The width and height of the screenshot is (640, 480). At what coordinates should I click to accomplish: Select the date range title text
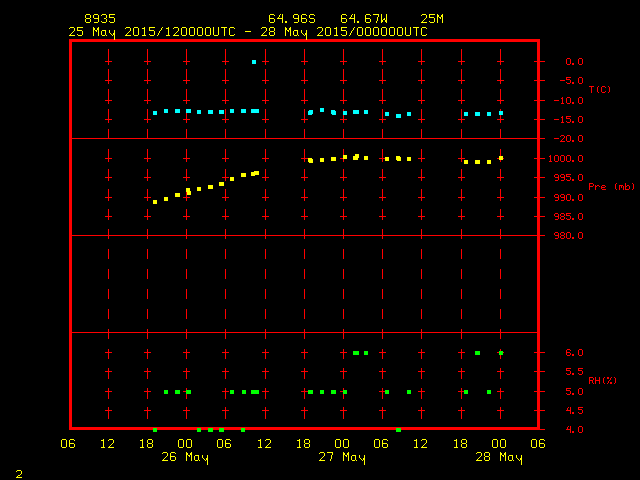[x=248, y=32]
